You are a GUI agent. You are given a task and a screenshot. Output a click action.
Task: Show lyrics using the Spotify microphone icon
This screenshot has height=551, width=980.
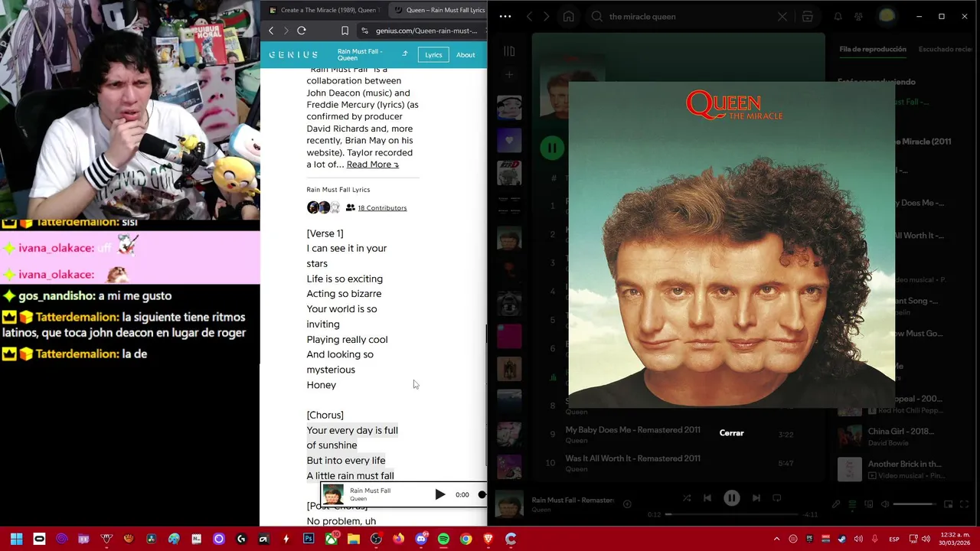pos(836,504)
